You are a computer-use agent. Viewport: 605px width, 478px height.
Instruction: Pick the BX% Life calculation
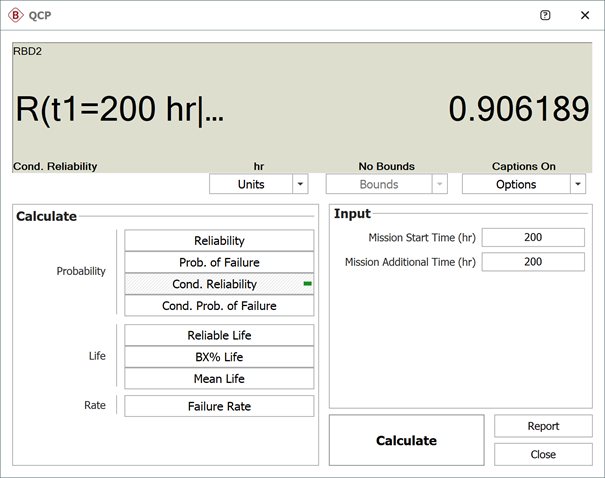pyautogui.click(x=219, y=357)
